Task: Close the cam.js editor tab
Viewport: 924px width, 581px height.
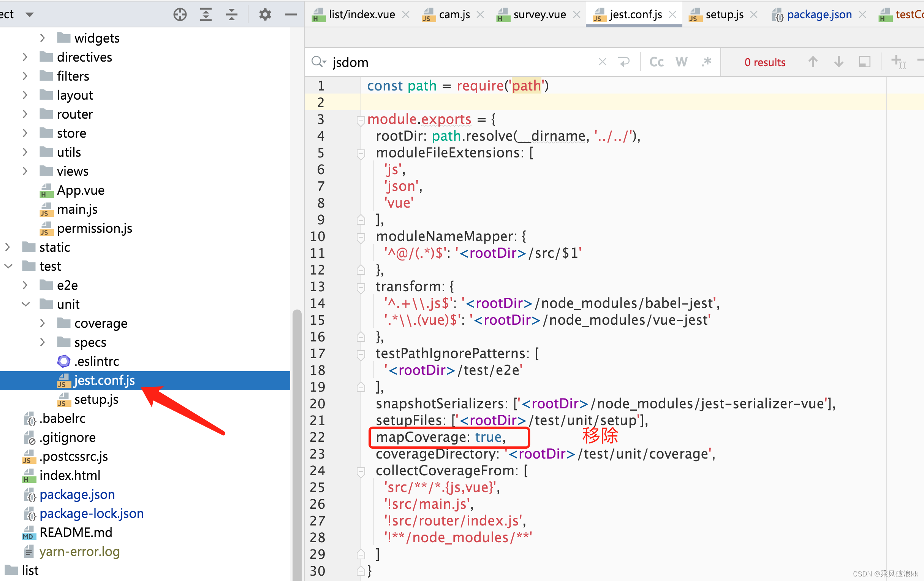Action: pyautogui.click(x=480, y=14)
